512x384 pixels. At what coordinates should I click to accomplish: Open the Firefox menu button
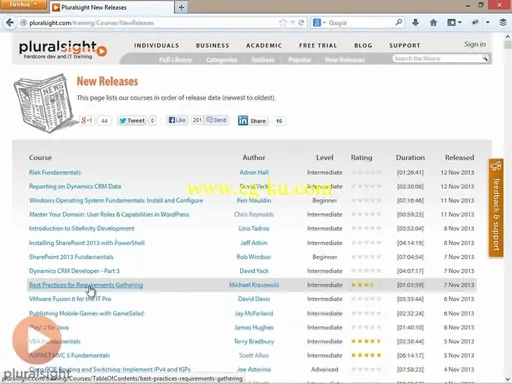[x=23, y=5]
